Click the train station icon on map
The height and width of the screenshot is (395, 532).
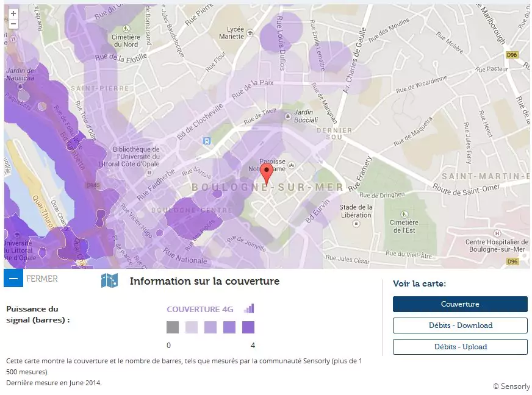[207, 140]
